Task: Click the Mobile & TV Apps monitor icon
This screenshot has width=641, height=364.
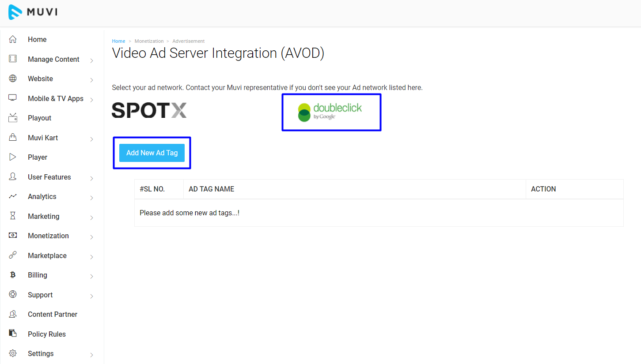Action: click(13, 98)
